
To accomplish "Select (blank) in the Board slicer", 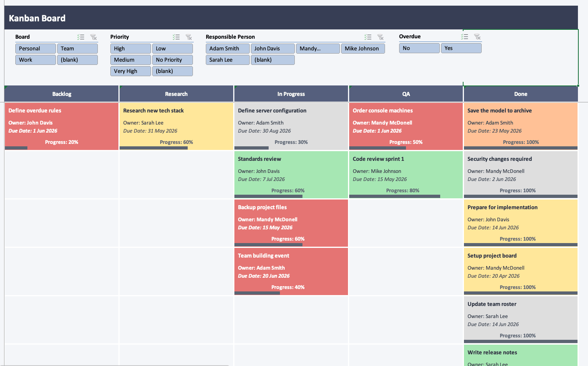I will click(77, 60).
